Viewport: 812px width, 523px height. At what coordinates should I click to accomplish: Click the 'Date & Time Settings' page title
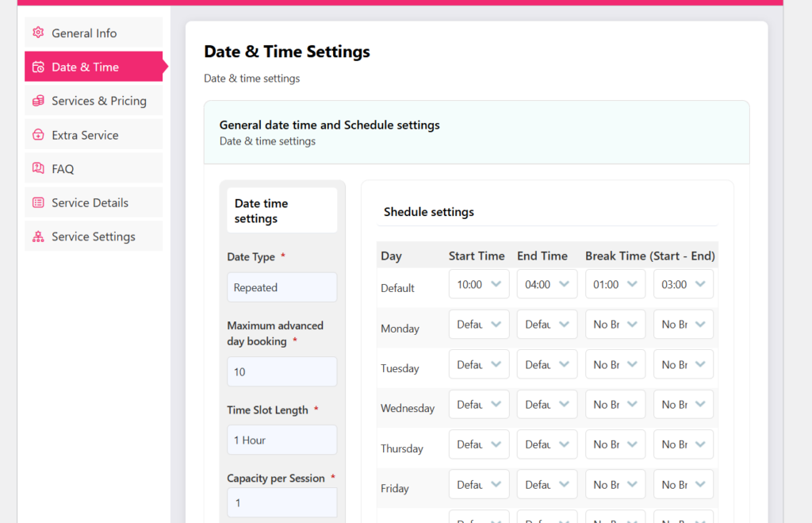[287, 52]
